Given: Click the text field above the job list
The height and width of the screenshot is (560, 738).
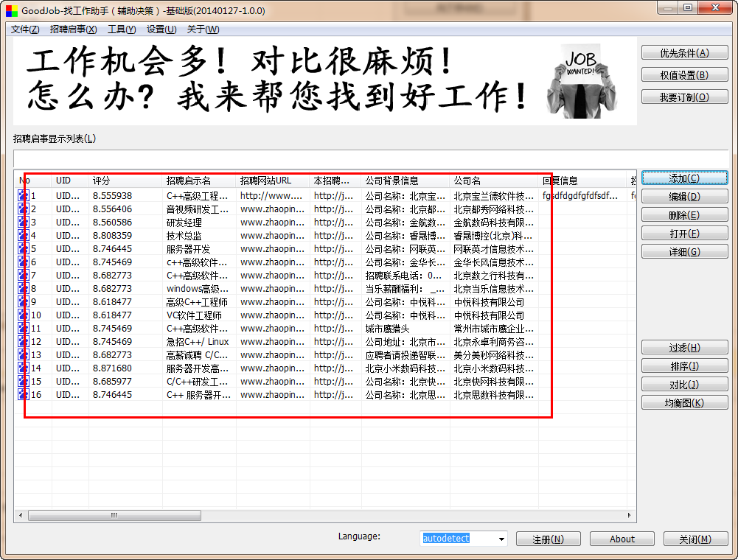Looking at the screenshot, I should click(371, 158).
